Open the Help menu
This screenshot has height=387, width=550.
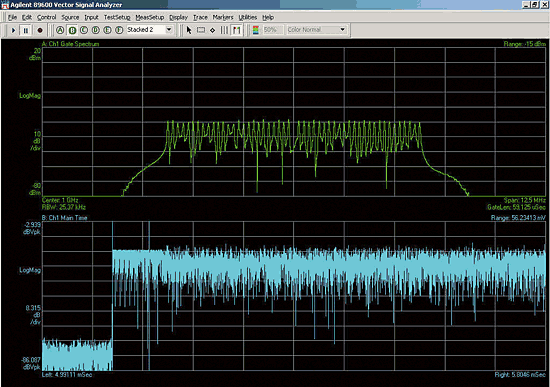click(x=268, y=17)
